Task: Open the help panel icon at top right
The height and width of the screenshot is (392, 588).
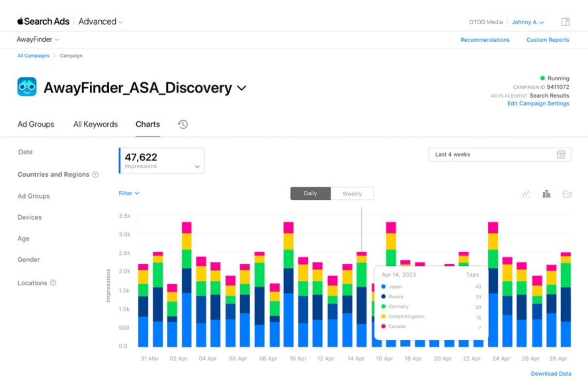Action: 565,22
